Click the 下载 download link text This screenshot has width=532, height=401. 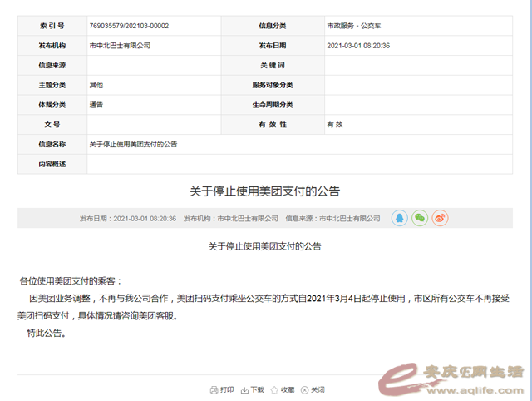pyautogui.click(x=257, y=389)
